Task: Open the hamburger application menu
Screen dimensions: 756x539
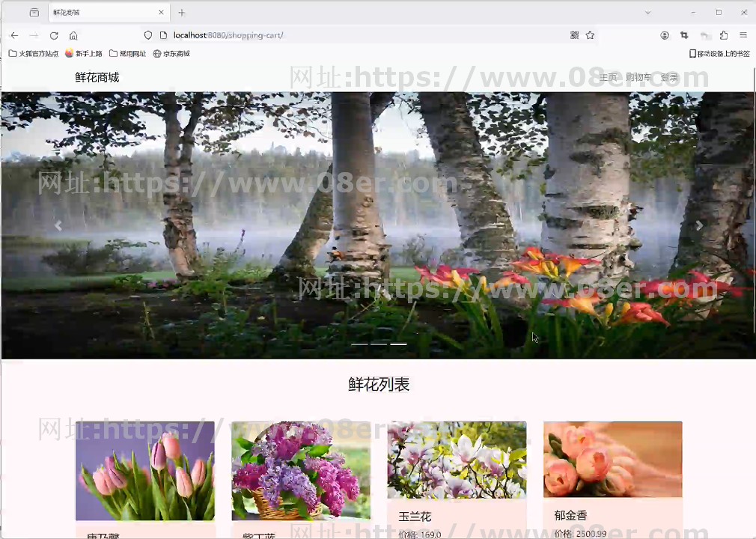Action: pos(743,35)
